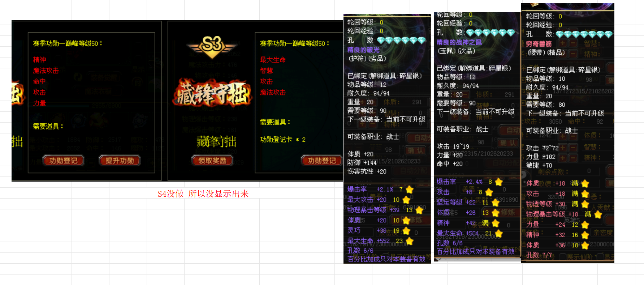Screen dimensions: 644x285
Task: Toggle the dim 展示仙阶 checkbox
Action: (x=562, y=257)
